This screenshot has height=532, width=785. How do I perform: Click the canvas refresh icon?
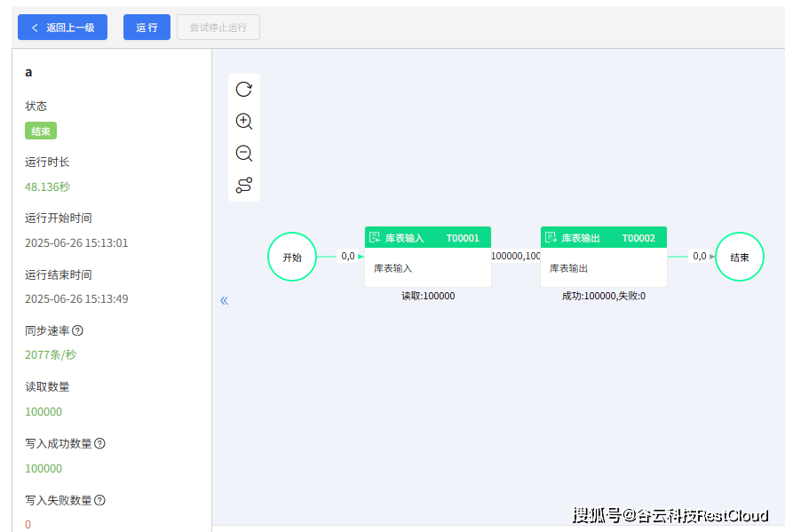point(244,89)
